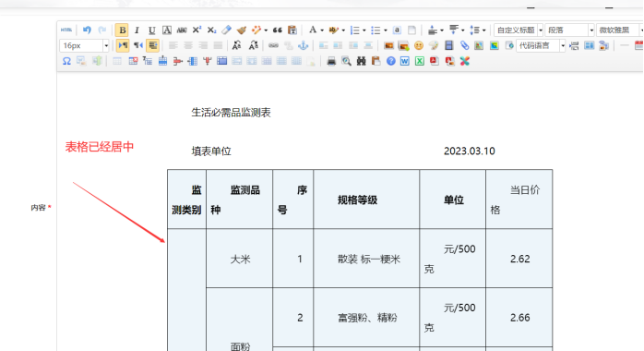
Task: Toggle underline formatting
Action: coord(151,30)
